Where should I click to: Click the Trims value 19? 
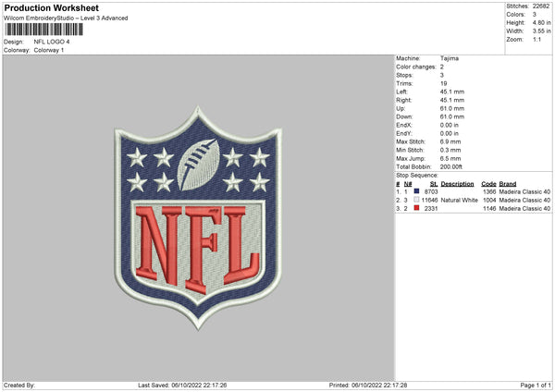click(x=443, y=83)
